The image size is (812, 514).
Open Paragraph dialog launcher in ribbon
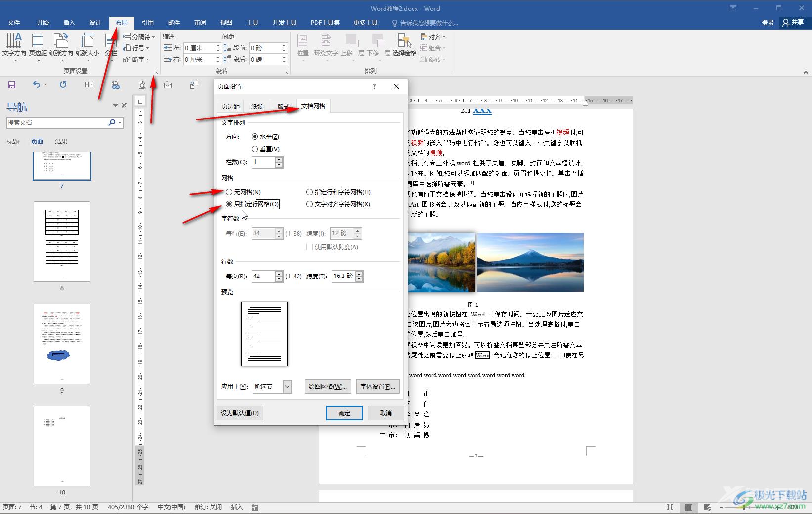(x=286, y=72)
